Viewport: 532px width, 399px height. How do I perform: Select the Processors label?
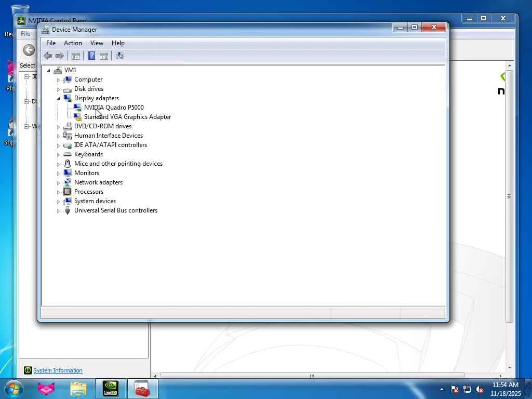[89, 192]
